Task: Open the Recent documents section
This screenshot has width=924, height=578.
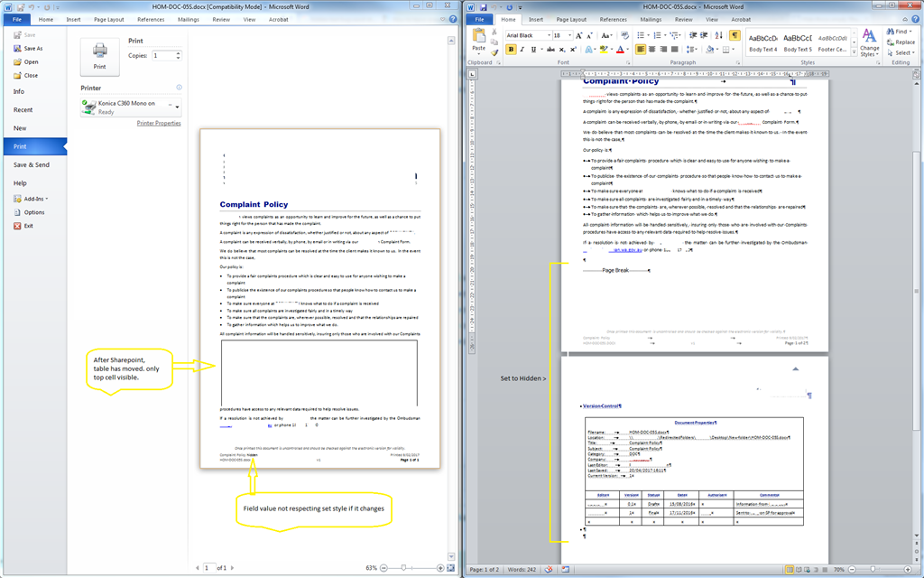Action: (x=23, y=109)
